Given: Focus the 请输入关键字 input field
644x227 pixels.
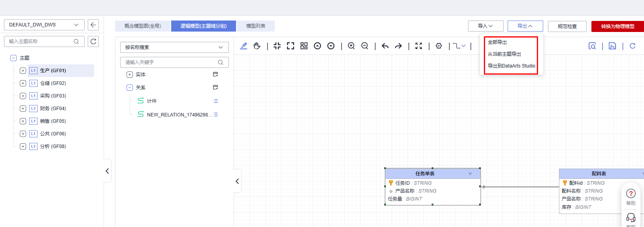Looking at the screenshot, I should pyautogui.click(x=174, y=62).
